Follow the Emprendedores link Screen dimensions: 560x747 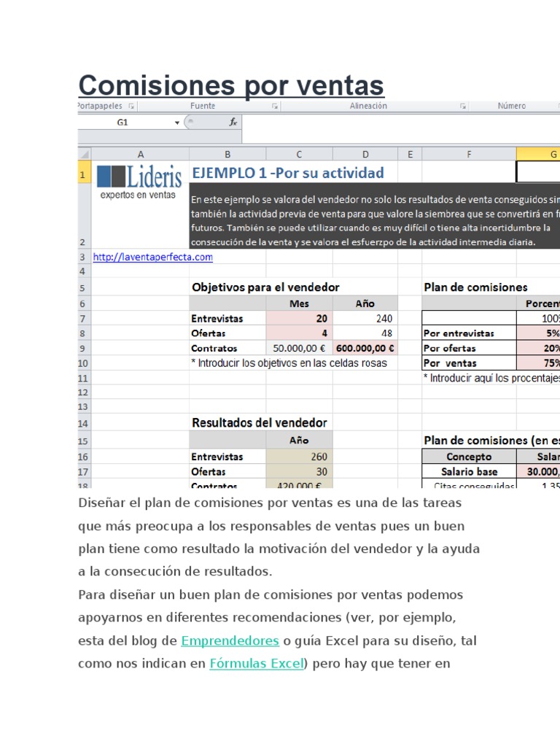coord(230,640)
